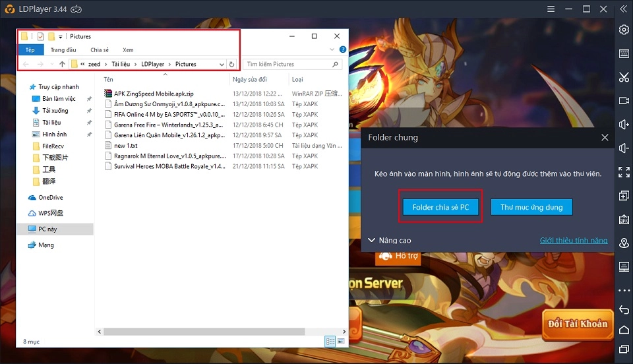Image resolution: width=633 pixels, height=364 pixels.
Task: Open the address bar history dropdown
Action: 222,65
